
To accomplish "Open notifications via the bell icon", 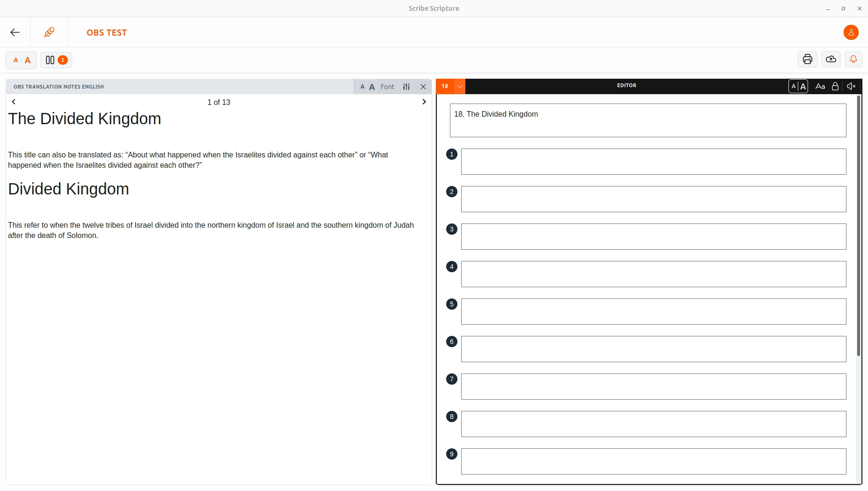I will pos(853,59).
